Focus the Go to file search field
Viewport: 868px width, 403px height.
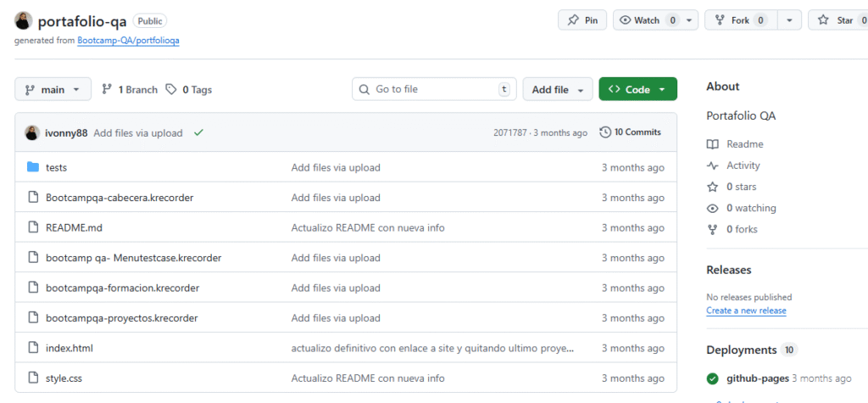(434, 89)
